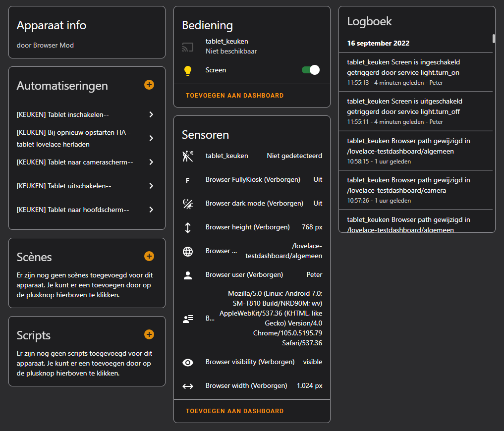The height and width of the screenshot is (431, 504).
Task: Select the horizontal arrow icon for Browser width
Action: pos(188,385)
